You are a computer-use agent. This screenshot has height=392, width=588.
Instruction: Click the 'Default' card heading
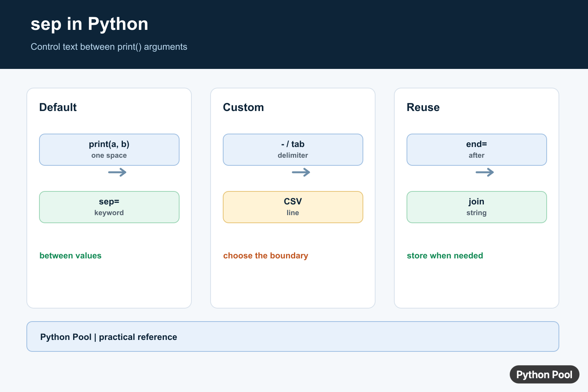pos(58,107)
